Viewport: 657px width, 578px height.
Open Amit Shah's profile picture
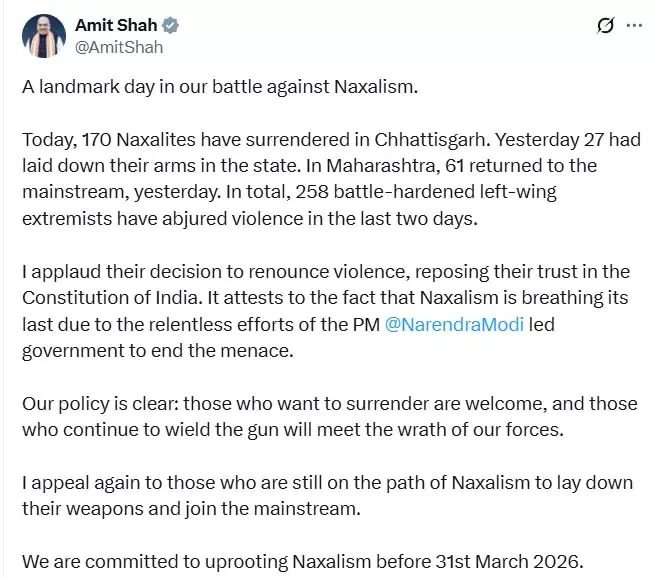(x=45, y=34)
